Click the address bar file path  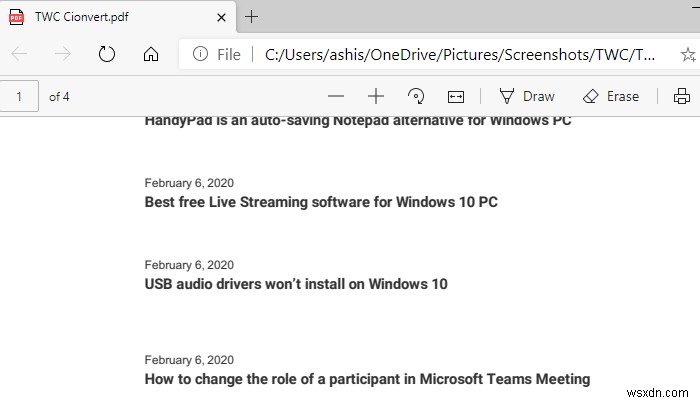(460, 54)
